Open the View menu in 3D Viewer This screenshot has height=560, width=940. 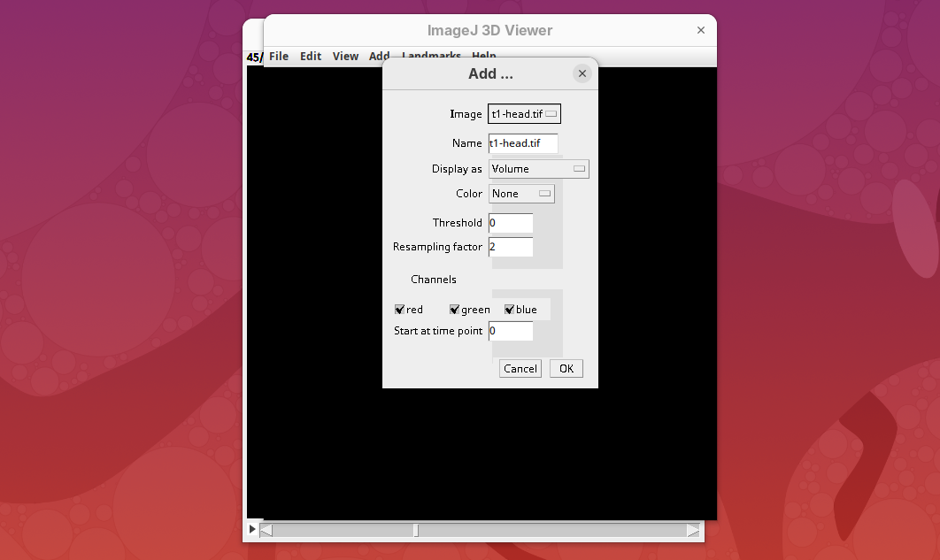click(345, 57)
